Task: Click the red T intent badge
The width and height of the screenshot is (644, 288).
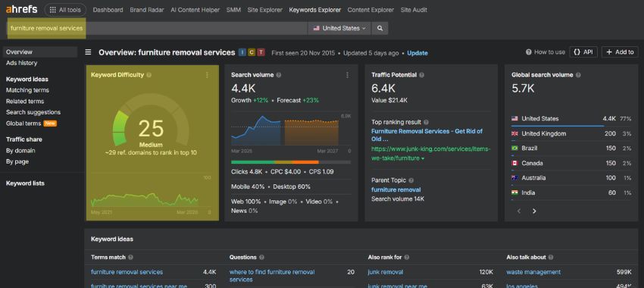Action: point(261,52)
